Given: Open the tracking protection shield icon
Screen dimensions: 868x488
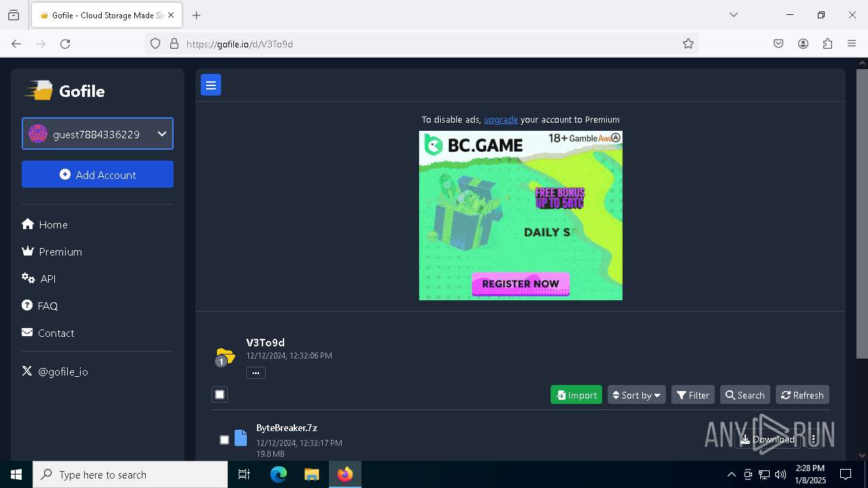Looking at the screenshot, I should pos(155,43).
